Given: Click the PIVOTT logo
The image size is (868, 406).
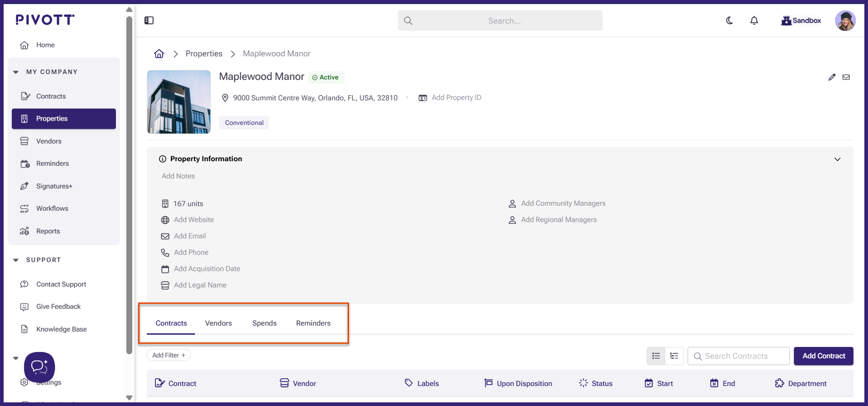Looking at the screenshot, I should [x=45, y=20].
